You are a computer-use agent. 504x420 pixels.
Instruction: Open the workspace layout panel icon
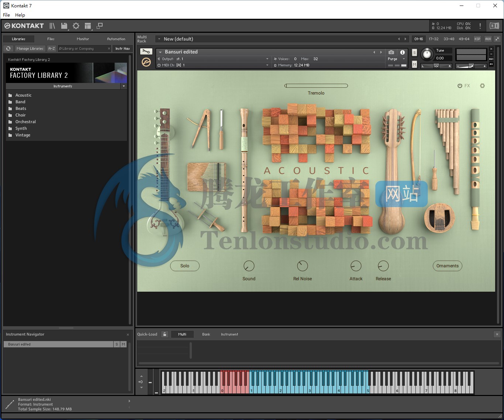tap(88, 26)
